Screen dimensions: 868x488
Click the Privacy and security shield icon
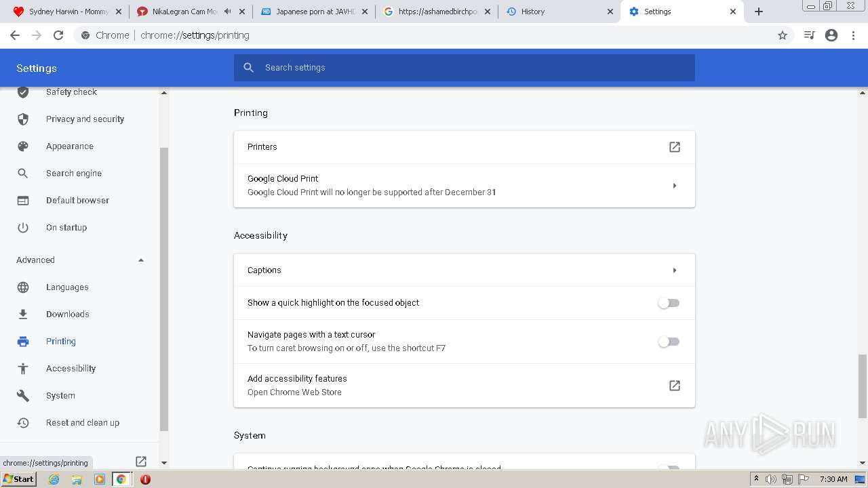point(23,119)
